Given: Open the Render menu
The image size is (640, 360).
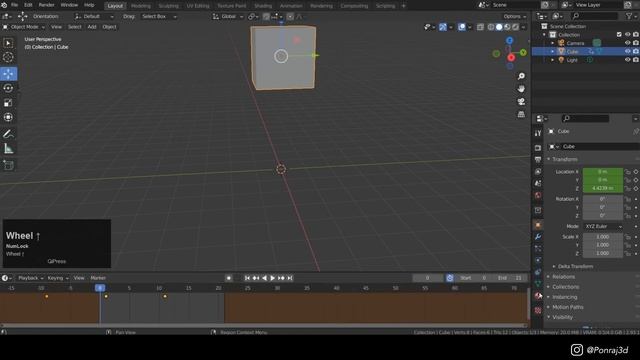Looking at the screenshot, I should point(46,5).
